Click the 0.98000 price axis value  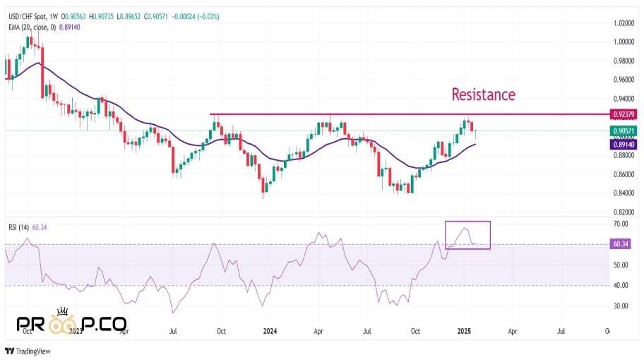pos(624,61)
